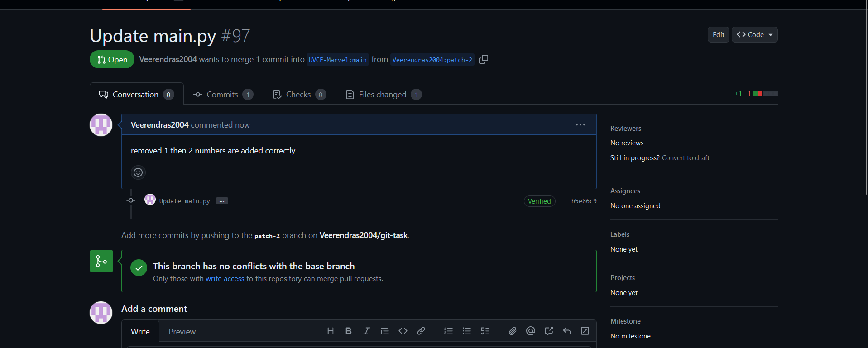The image size is (868, 348).
Task: Insert an unordered bullet list
Action: click(x=467, y=331)
